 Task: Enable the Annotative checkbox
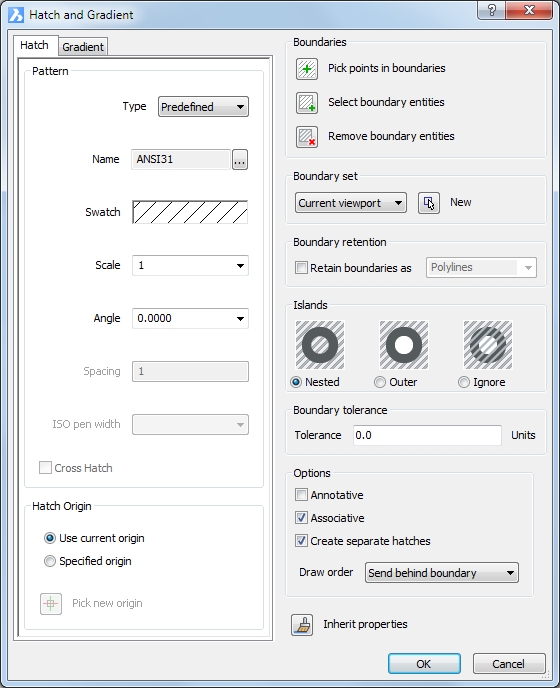click(x=301, y=495)
